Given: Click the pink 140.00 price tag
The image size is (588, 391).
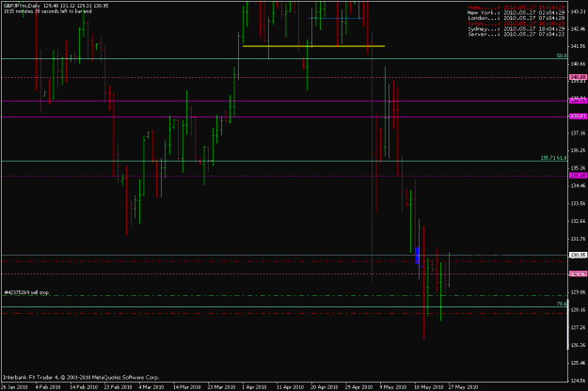Looking at the screenshot, I should point(578,77).
